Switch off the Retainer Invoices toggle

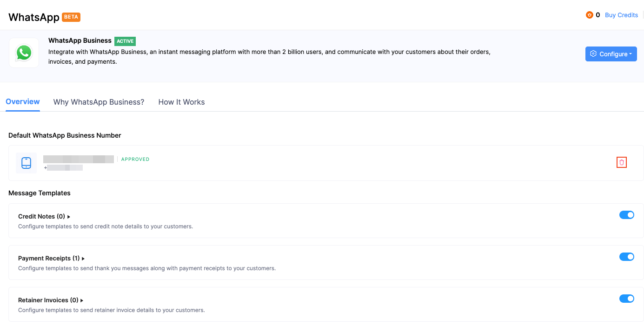coord(626,299)
